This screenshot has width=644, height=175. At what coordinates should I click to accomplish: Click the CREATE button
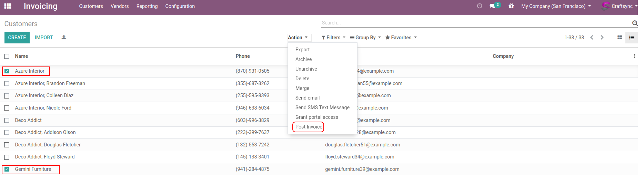coord(17,38)
